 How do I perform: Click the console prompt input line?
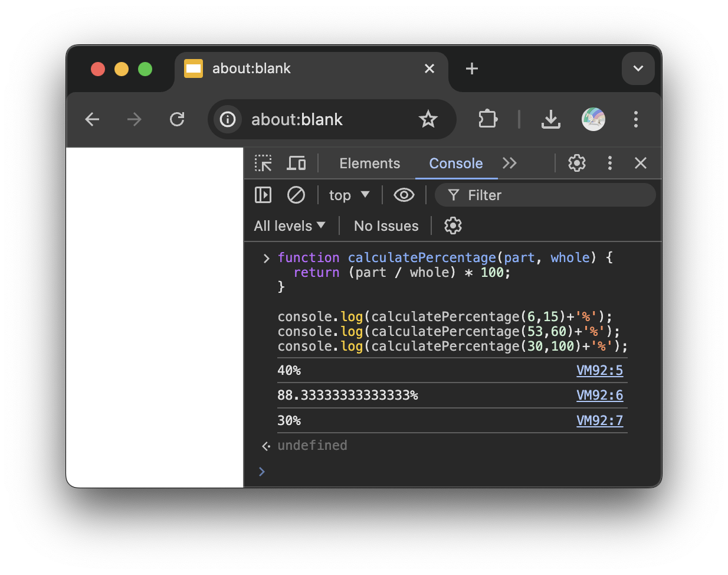(452, 471)
